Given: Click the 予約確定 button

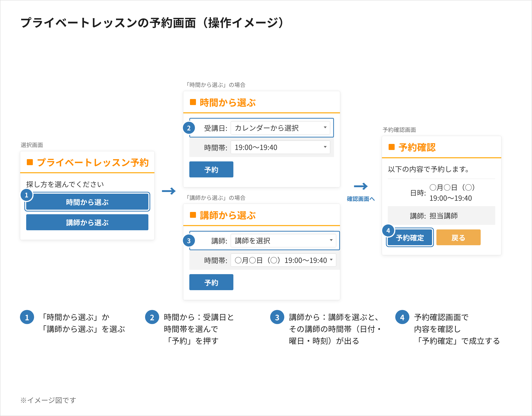Looking at the screenshot, I should 410,237.
